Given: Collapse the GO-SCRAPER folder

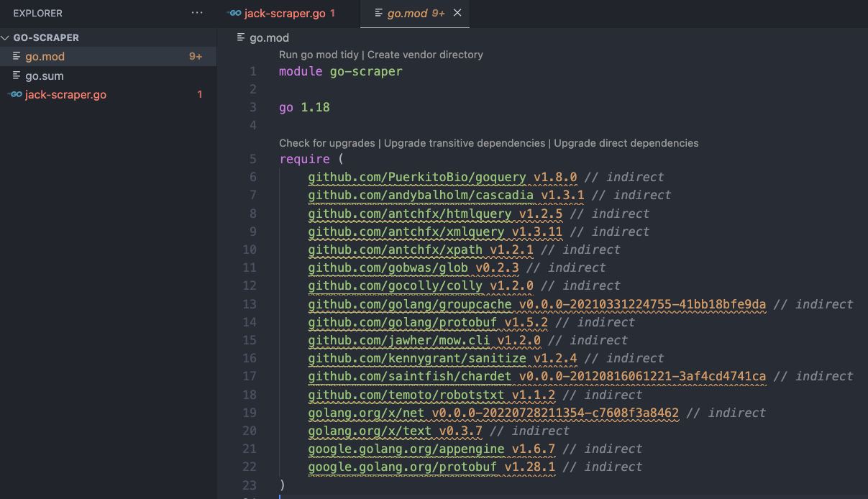Looking at the screenshot, I should coord(6,37).
